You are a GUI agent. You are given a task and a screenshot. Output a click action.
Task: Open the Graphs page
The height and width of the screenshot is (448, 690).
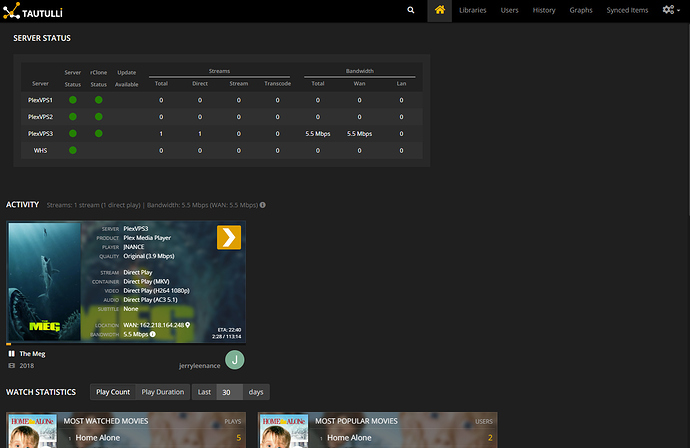pos(581,10)
